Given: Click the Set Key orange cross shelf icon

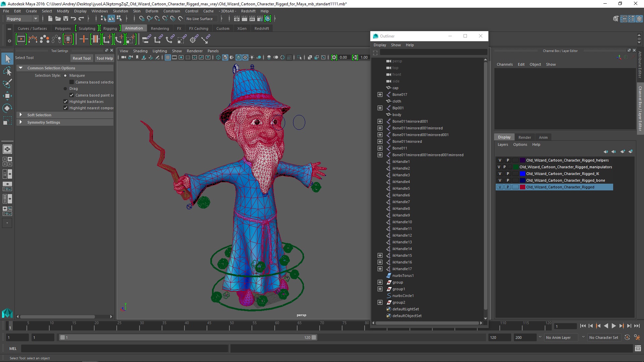Looking at the screenshot, I should [84, 39].
